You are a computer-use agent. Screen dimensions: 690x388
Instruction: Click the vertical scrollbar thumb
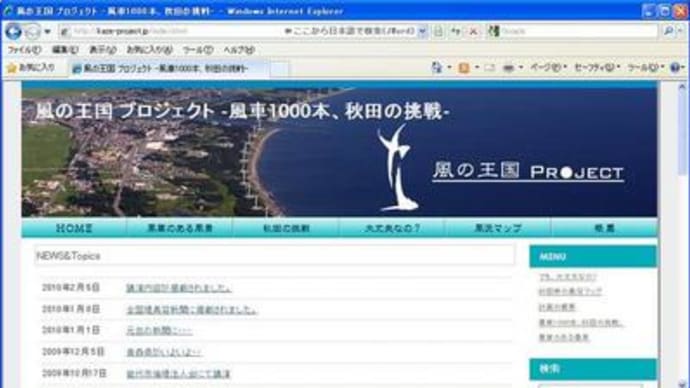(682, 134)
